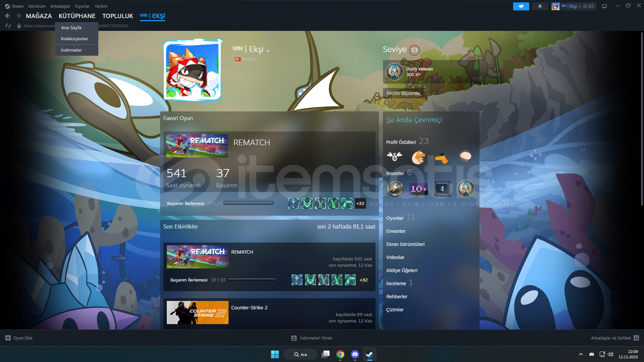Image resolution: width=644 pixels, height=362 pixels.
Task: Reload the page with refresh icon
Action: (8, 26)
